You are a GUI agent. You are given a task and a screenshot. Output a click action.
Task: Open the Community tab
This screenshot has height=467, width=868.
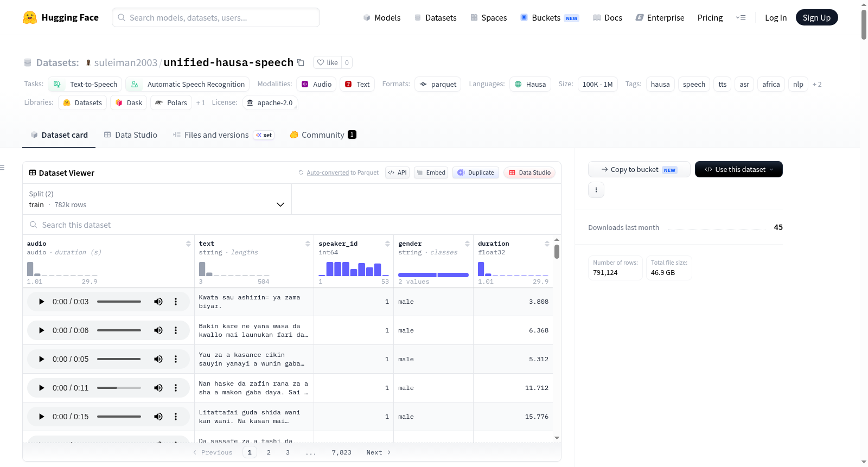point(323,135)
